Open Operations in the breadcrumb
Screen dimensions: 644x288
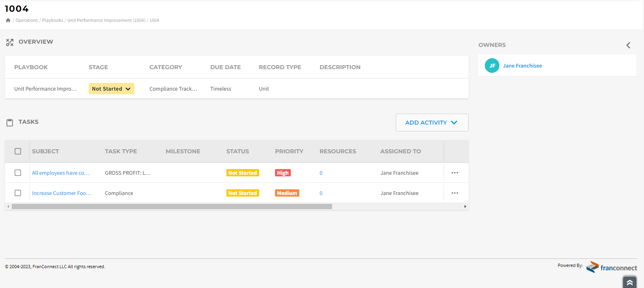pyautogui.click(x=27, y=20)
